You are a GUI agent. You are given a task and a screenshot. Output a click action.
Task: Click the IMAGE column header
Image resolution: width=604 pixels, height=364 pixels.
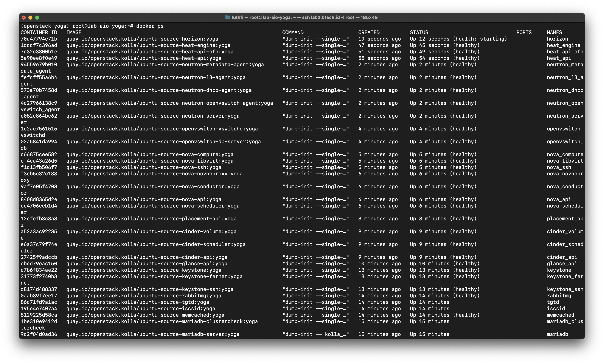pos(74,32)
